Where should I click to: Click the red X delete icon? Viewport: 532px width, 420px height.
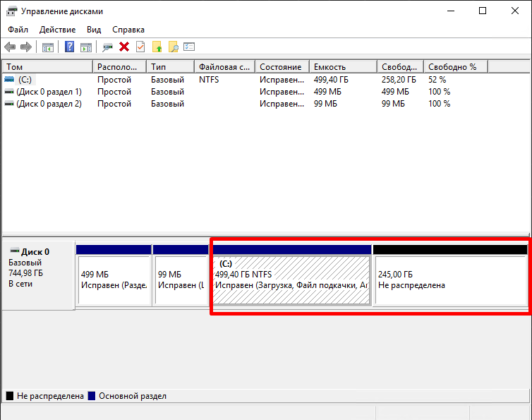tap(124, 47)
